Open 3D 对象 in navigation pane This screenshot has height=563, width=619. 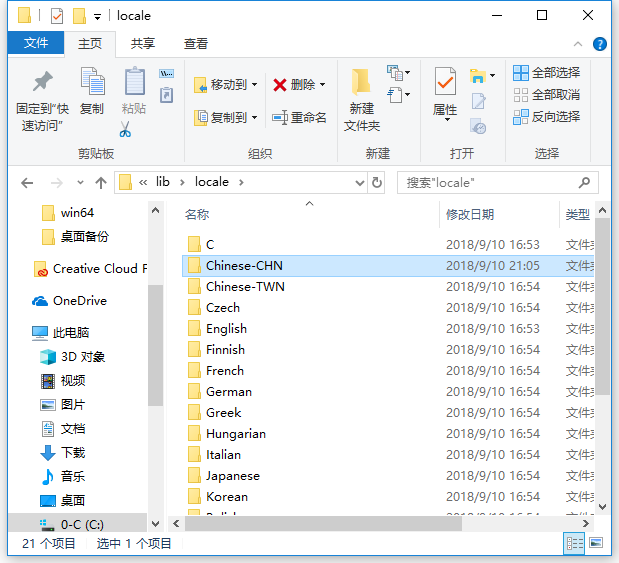[73, 357]
